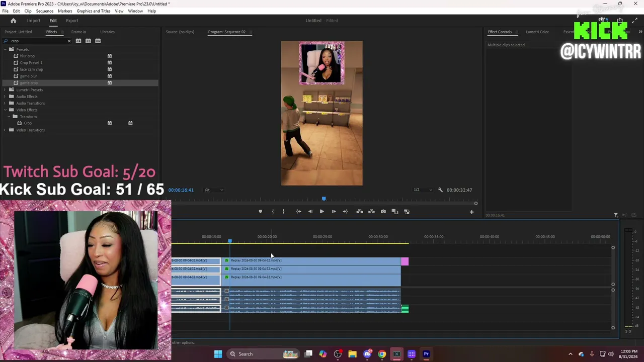The height and width of the screenshot is (362, 644).
Task: Go to In point
Action: [298, 212]
